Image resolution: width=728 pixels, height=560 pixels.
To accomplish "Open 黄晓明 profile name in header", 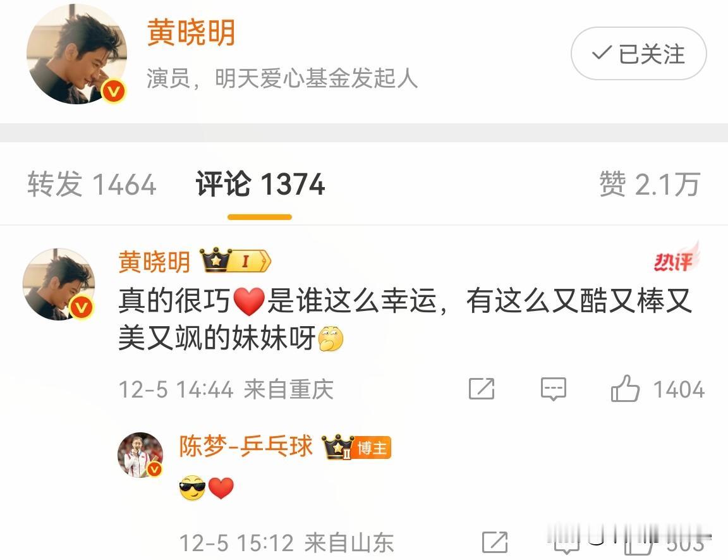I will tap(191, 32).
